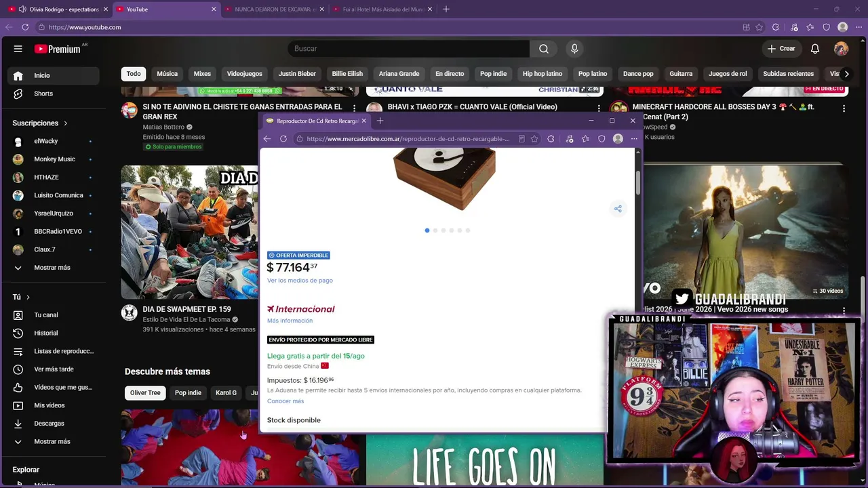Open the YouTube guide hamburger menu
This screenshot has width=868, height=488.
(18, 49)
